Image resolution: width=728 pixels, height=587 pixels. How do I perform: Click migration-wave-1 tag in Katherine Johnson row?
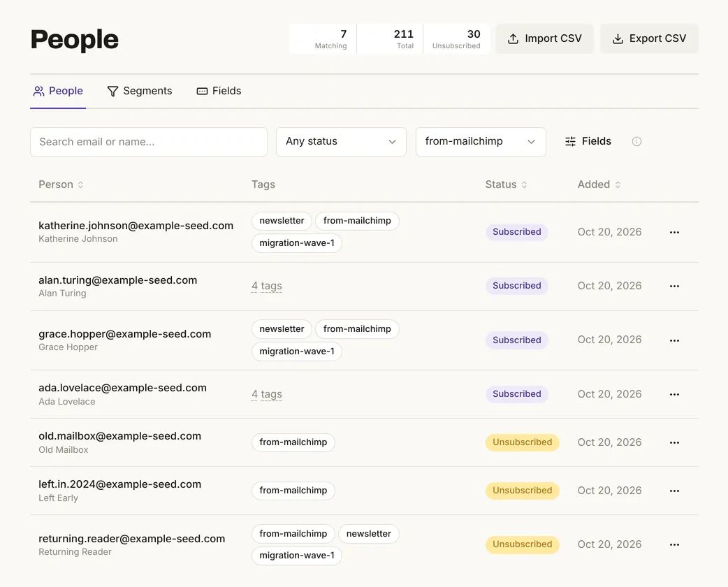click(x=297, y=243)
